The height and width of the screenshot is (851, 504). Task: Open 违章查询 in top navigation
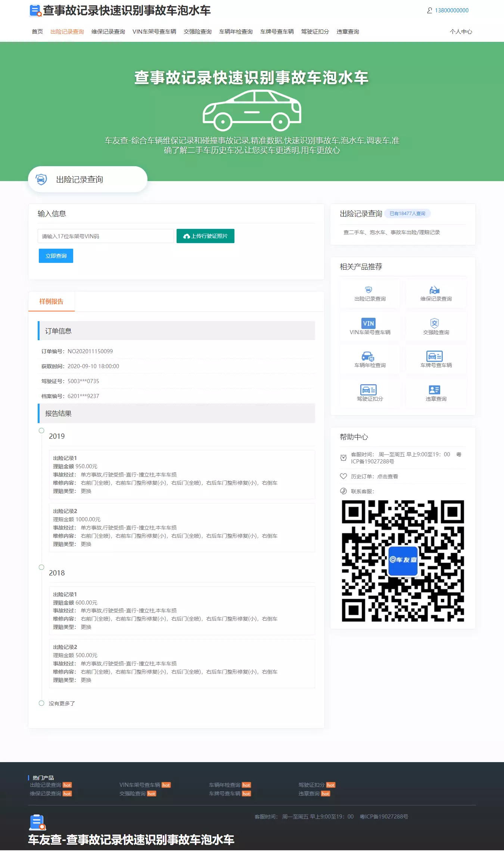click(x=348, y=32)
